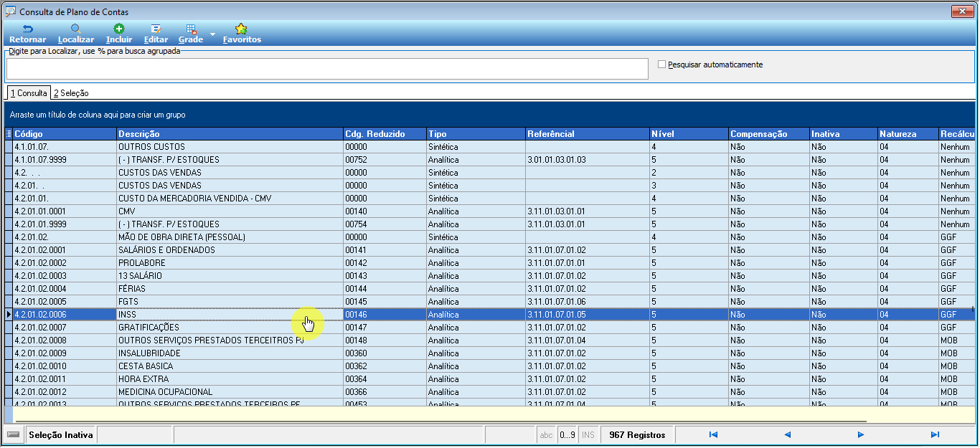Enable Pesquisar automaticamente checkbox

[662, 65]
